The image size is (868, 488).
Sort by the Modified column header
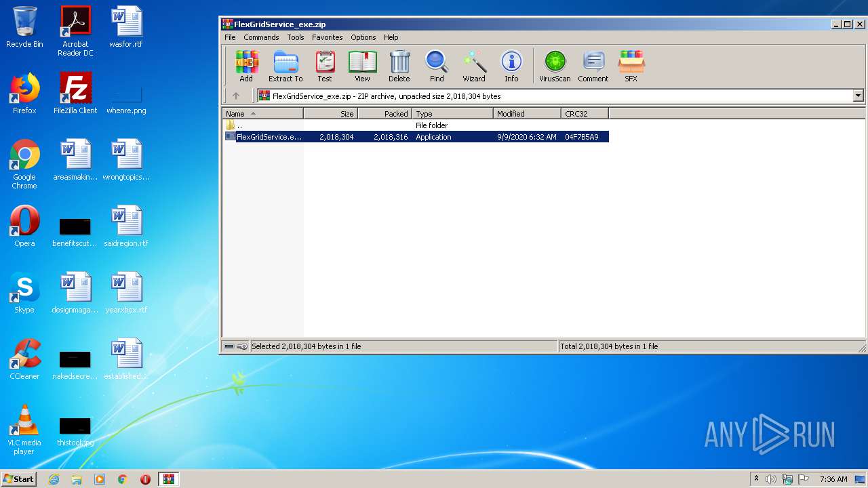(527, 114)
